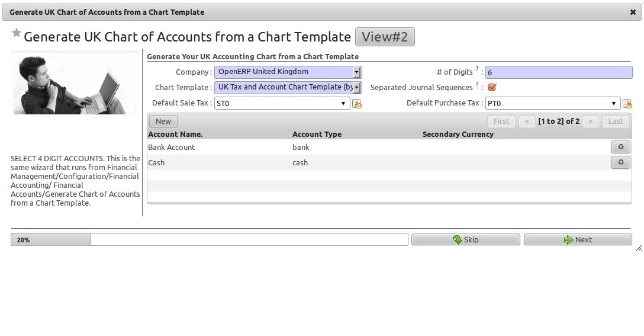Close the wizard dialog with X
Screen dimensions: 644x336
(633, 12)
